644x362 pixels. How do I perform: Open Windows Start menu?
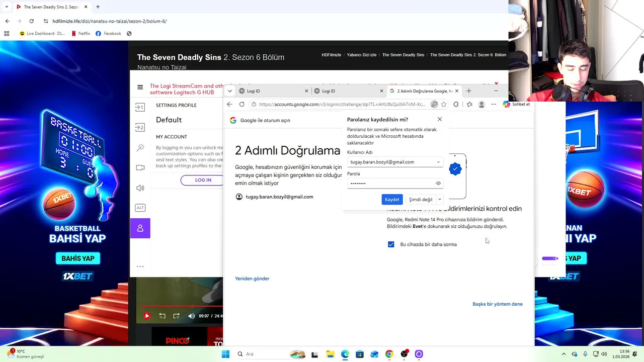click(x=225, y=354)
